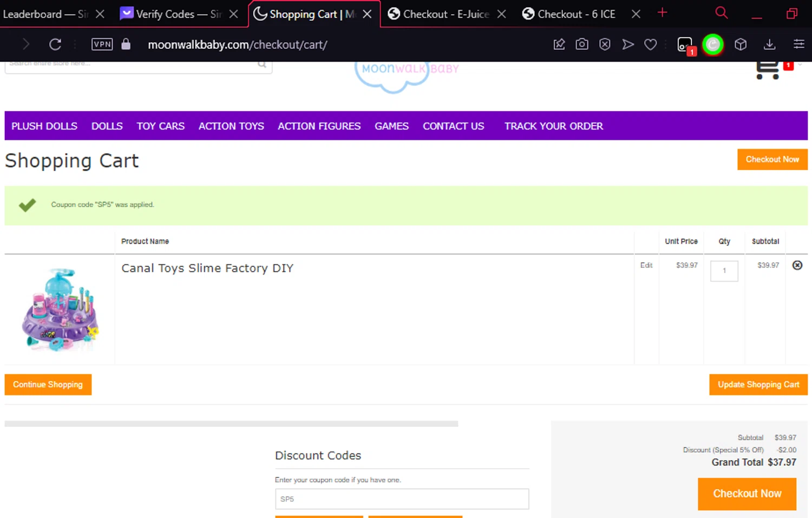Open the ad blocker shield icon
The image size is (812, 518).
(605, 44)
